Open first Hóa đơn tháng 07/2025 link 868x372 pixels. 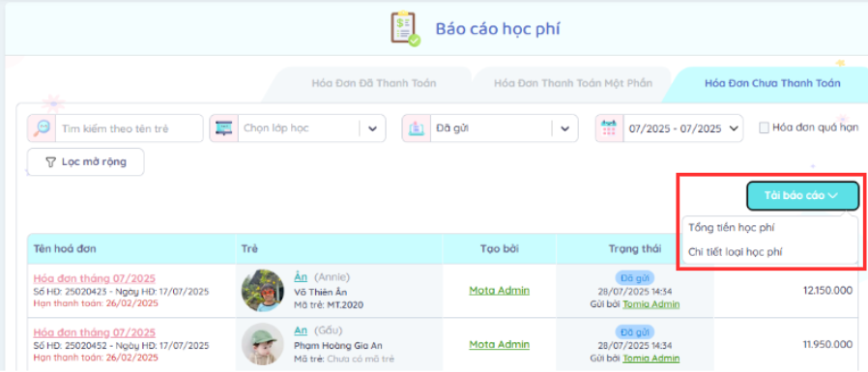pos(95,278)
